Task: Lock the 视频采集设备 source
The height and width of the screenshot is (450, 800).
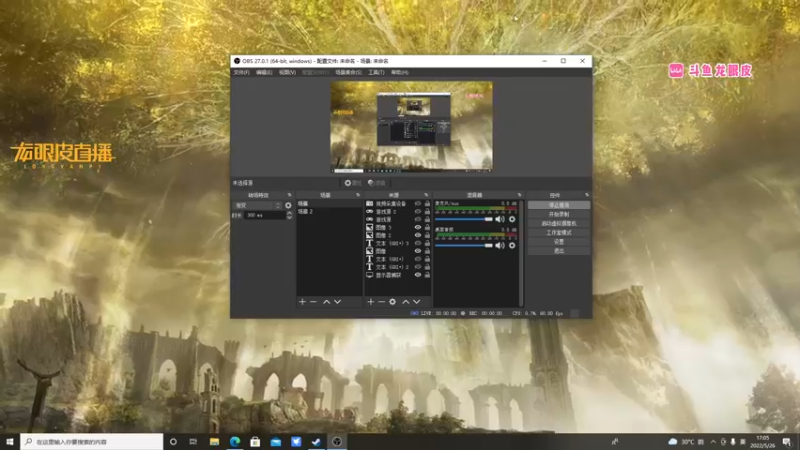Action: (x=428, y=204)
